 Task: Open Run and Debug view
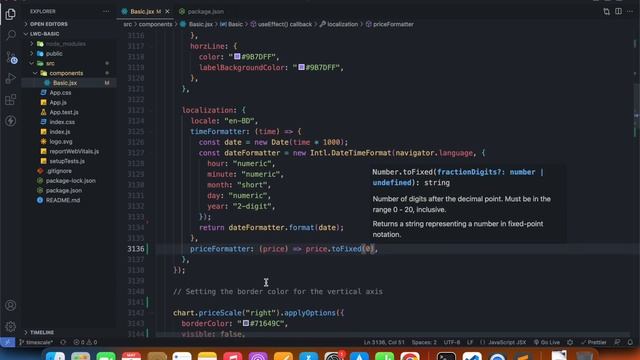click(11, 78)
